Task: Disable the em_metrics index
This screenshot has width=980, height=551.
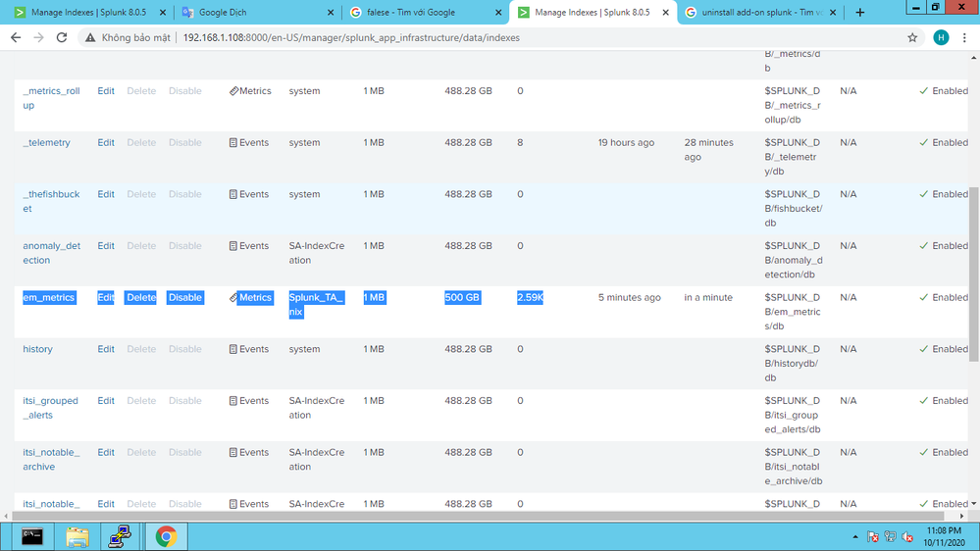Action: click(184, 297)
